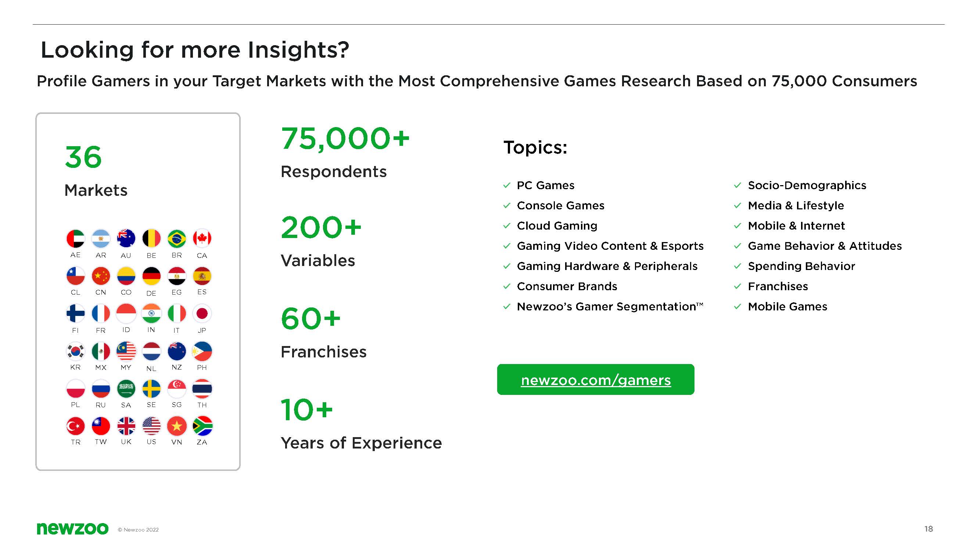Click the checkmark next to Mobile Games

click(737, 306)
